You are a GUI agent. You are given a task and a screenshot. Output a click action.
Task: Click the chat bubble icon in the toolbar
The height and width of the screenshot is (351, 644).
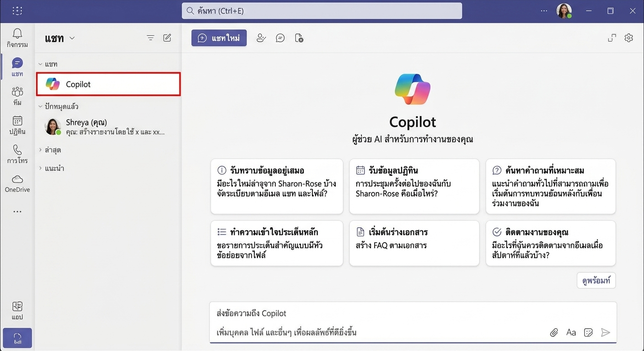click(280, 38)
